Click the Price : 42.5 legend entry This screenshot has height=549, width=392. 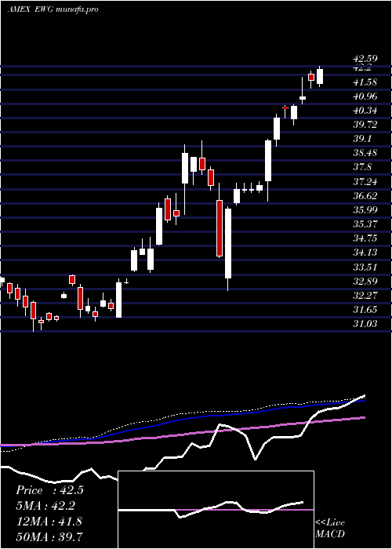coord(49,490)
